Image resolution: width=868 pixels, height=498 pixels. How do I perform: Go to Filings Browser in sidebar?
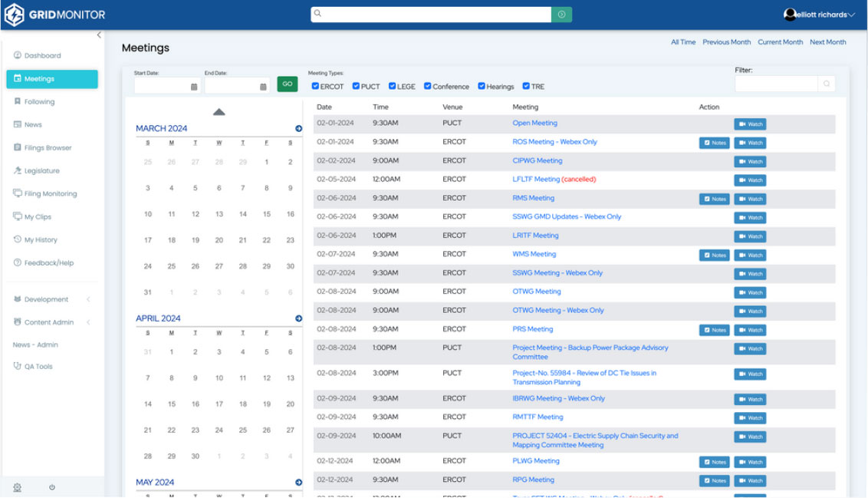tap(48, 148)
